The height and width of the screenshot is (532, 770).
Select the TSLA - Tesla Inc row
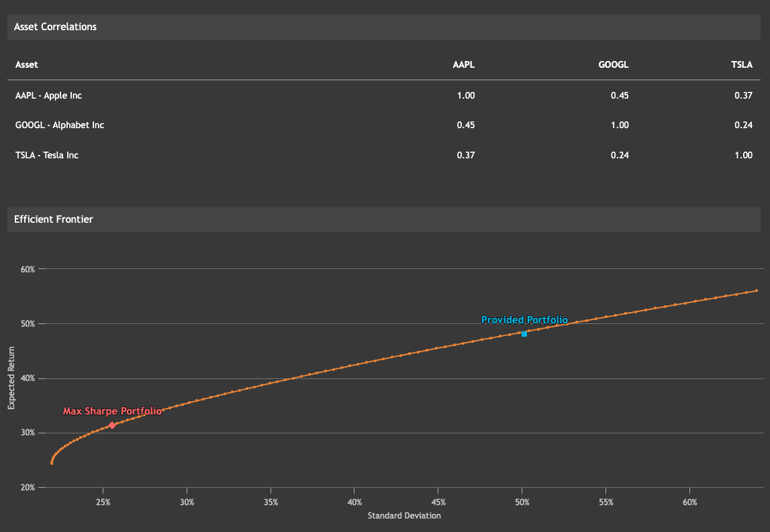point(46,155)
